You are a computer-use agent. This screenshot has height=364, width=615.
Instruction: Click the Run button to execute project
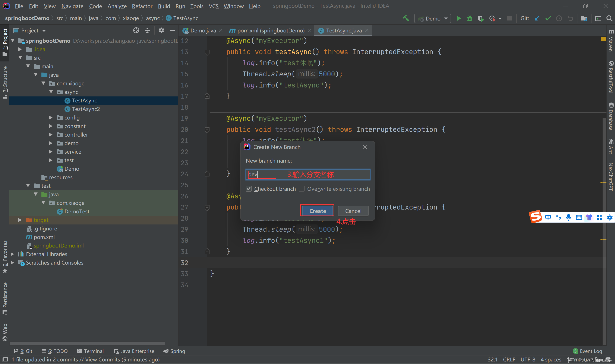459,18
